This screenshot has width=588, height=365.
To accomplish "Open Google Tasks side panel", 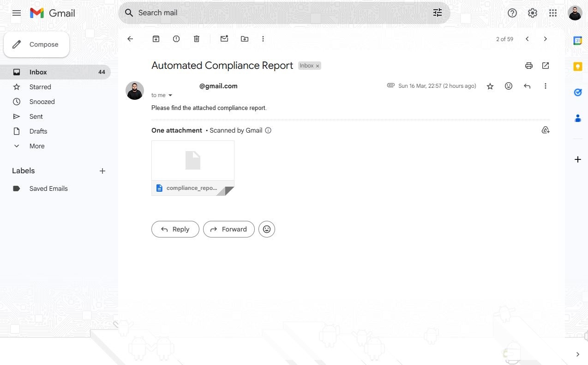I will (x=577, y=92).
